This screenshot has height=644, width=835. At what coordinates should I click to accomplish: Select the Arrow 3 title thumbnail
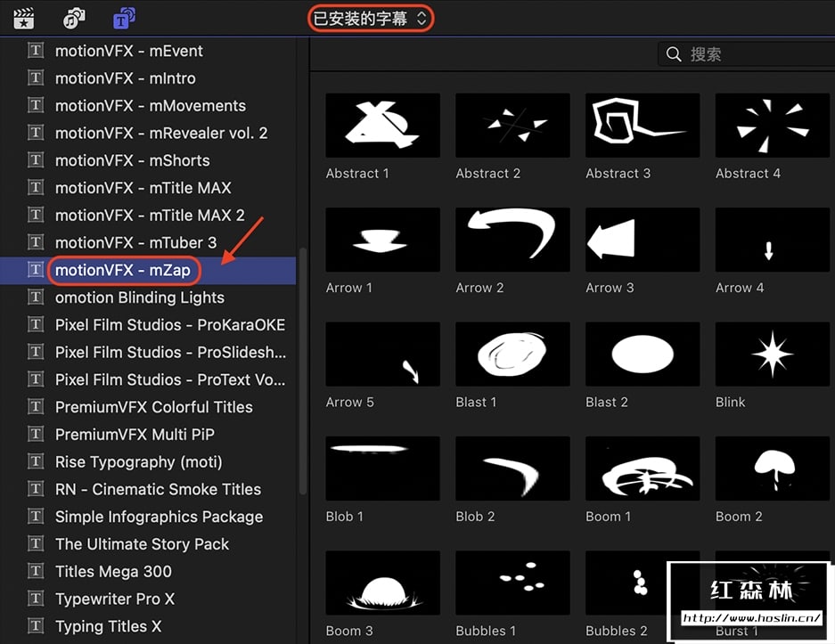pyautogui.click(x=643, y=240)
